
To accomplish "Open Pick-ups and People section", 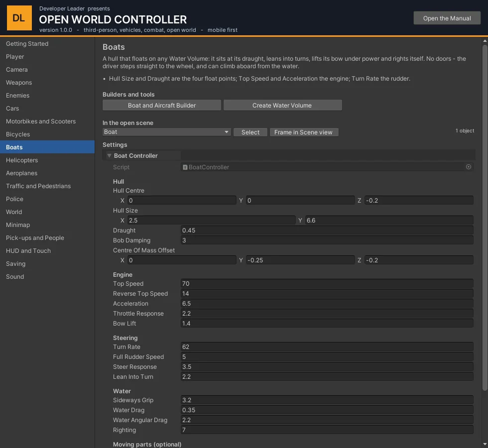I will click(47, 238).
